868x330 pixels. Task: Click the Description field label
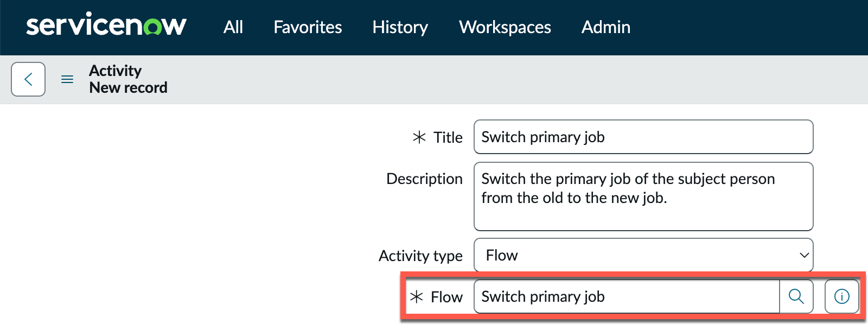(424, 179)
